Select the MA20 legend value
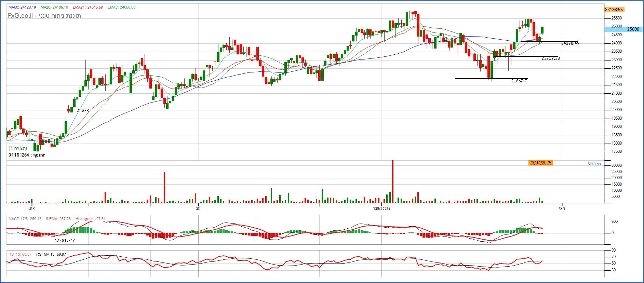Image resolution: width=644 pixels, height=283 pixels. click(54, 7)
